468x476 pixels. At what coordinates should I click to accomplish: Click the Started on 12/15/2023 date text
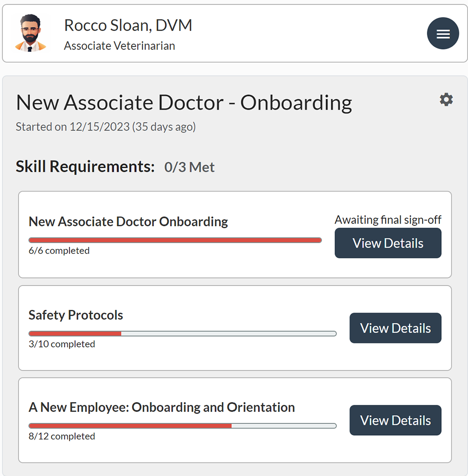click(x=106, y=127)
